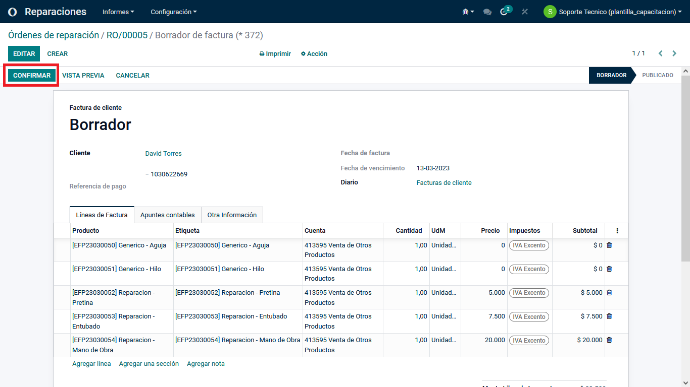This screenshot has width=690, height=387.
Task: Open the Odoo home menu icon
Action: click(12, 12)
